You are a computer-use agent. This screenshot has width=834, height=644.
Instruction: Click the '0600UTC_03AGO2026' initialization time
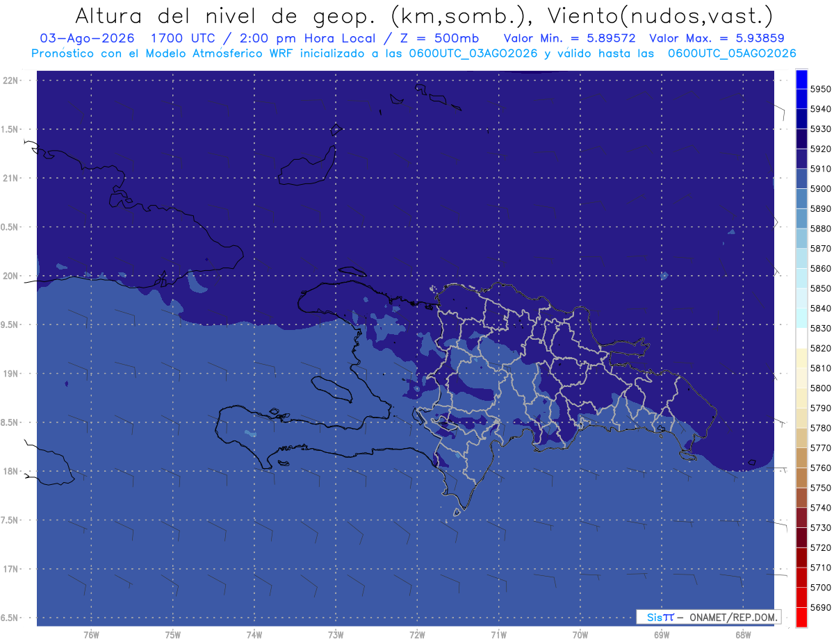[473, 53]
